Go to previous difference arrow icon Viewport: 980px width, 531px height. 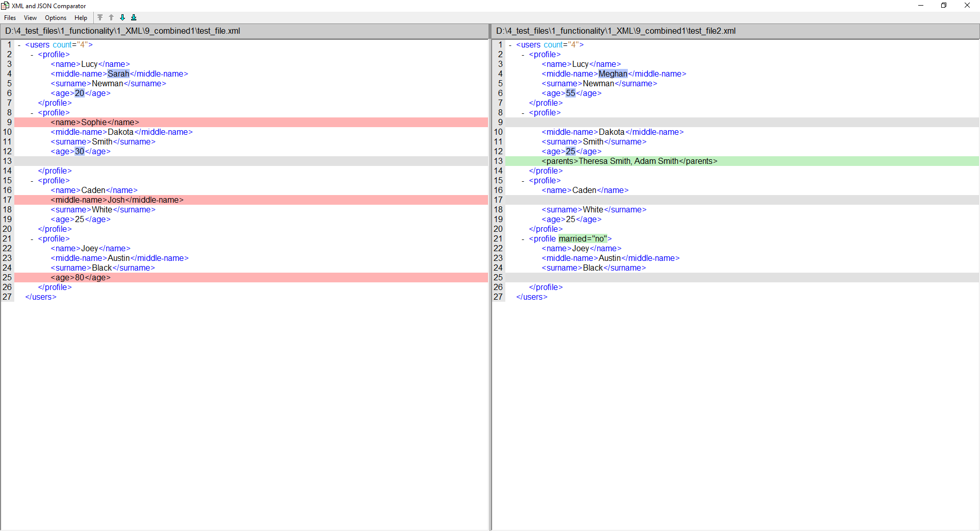[x=111, y=17]
